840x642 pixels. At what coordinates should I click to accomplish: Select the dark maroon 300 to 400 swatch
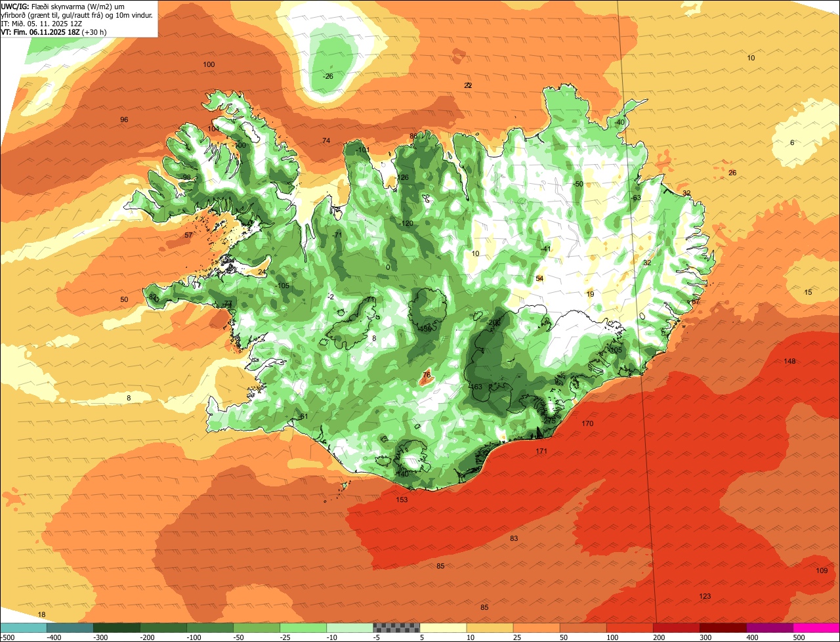pyautogui.click(x=723, y=628)
